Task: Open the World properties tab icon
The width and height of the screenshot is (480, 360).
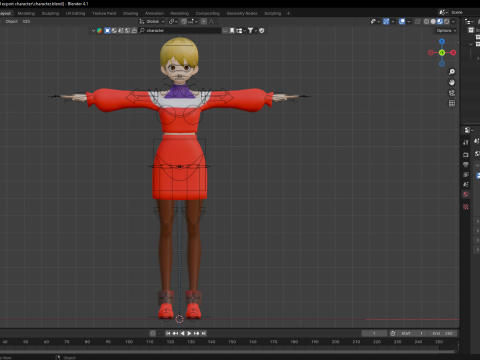Action: pyautogui.click(x=466, y=194)
